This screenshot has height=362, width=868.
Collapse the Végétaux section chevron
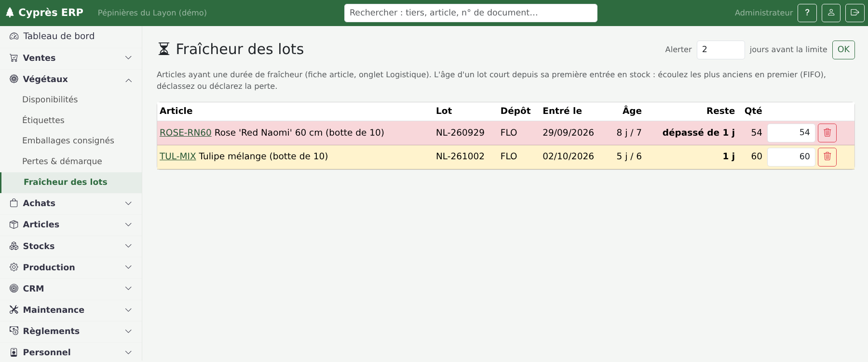tap(128, 80)
